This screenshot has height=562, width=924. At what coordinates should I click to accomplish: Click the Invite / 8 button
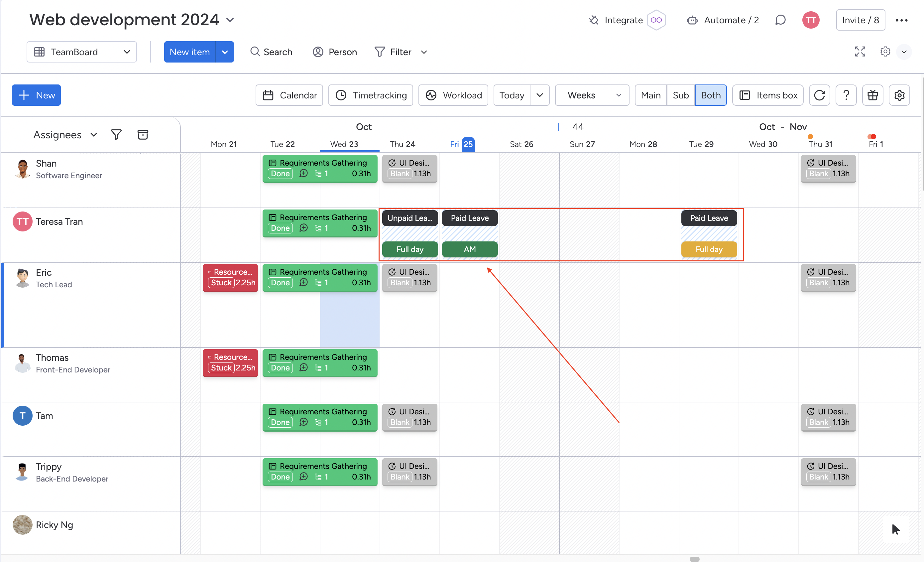860,20
